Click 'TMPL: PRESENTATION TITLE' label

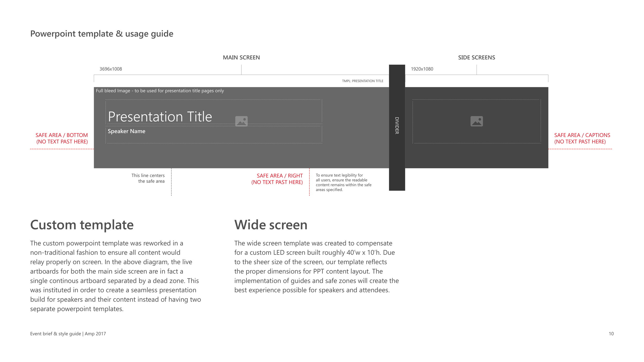click(363, 81)
